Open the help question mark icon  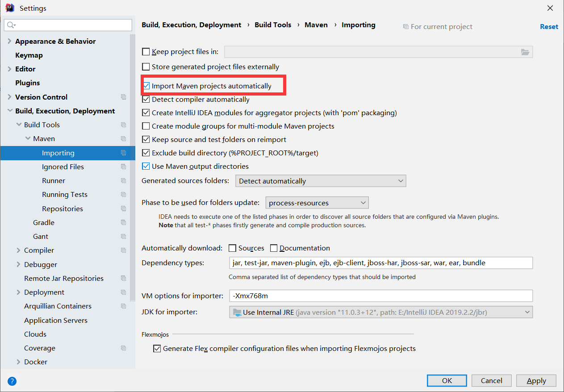[12, 381]
